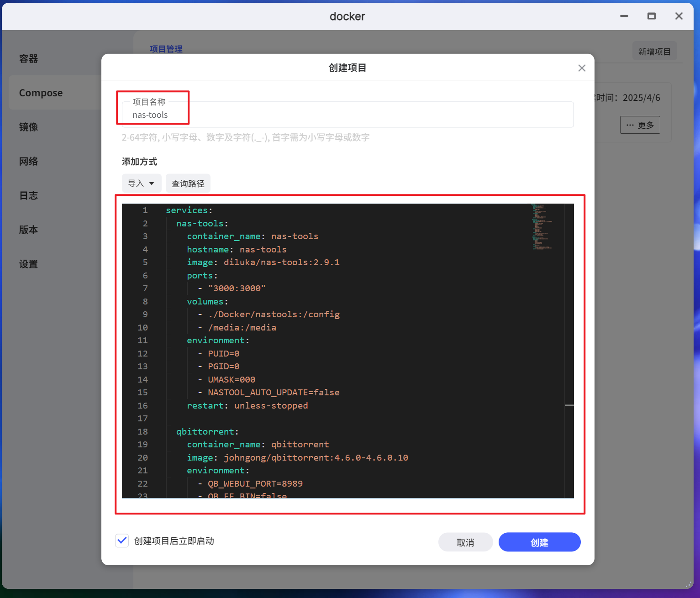Click the "3000:3000" port line
This screenshot has width=700, height=598.
(x=232, y=289)
